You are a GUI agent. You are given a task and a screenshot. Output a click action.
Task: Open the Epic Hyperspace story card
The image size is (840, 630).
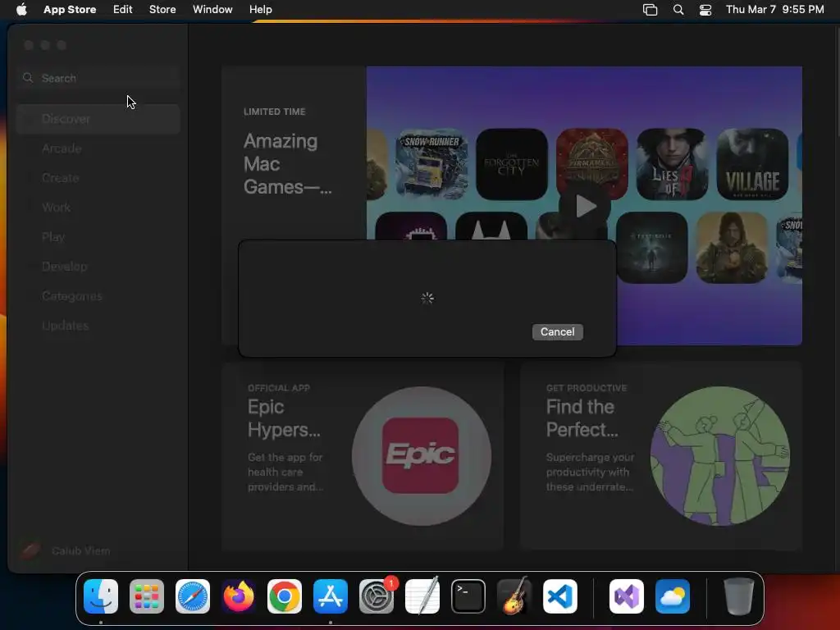(x=363, y=456)
